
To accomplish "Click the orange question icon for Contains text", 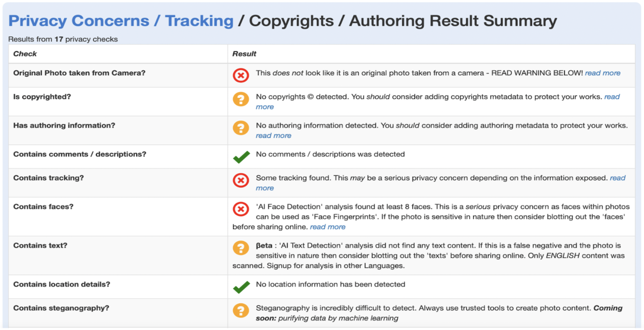I will 241,248.
